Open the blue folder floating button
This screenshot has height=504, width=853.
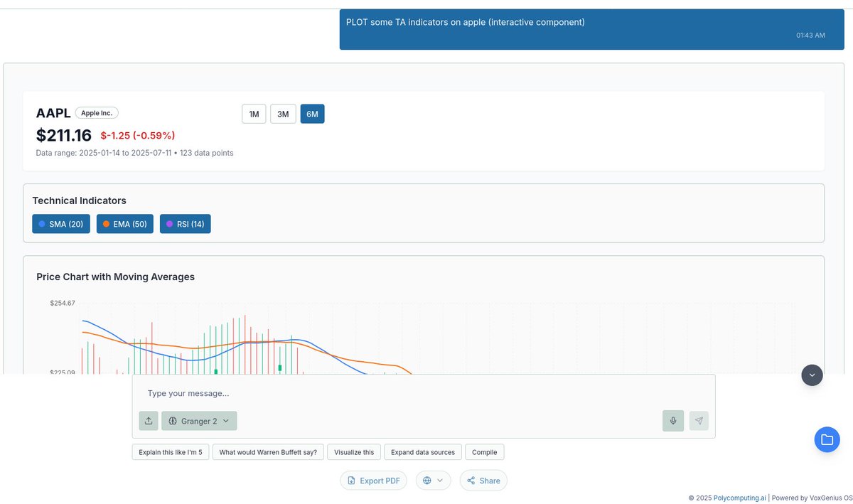point(827,439)
